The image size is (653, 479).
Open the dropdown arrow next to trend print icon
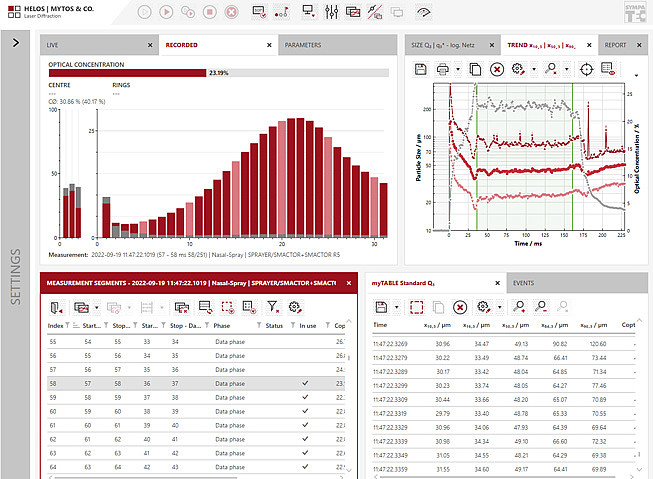pos(456,69)
